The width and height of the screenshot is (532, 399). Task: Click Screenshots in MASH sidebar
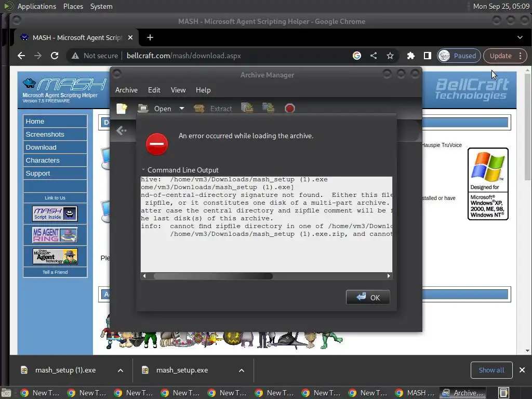[x=55, y=135]
